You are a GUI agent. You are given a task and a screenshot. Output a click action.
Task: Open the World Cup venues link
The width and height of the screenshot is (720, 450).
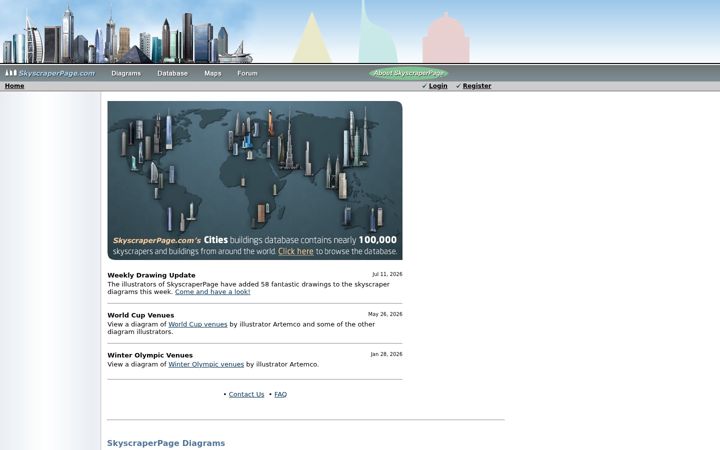pos(197,324)
